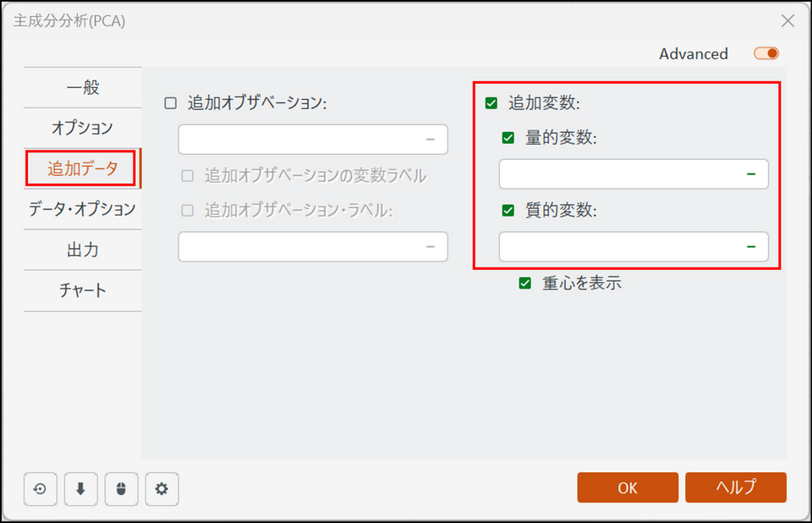Disable the 質的変数 checkbox
812x523 pixels.
tap(508, 211)
